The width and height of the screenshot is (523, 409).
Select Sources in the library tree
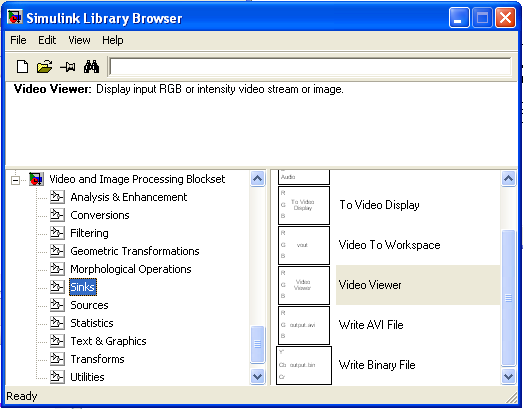(89, 305)
